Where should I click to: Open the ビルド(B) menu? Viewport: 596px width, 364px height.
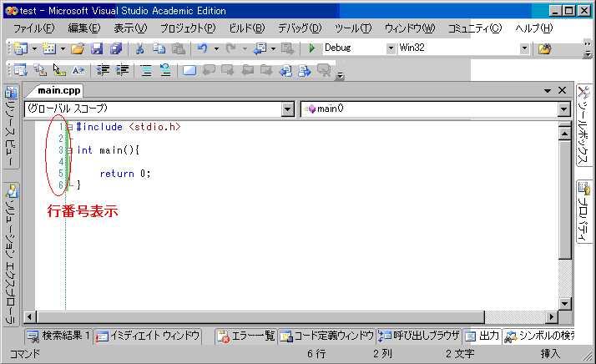pos(245,28)
